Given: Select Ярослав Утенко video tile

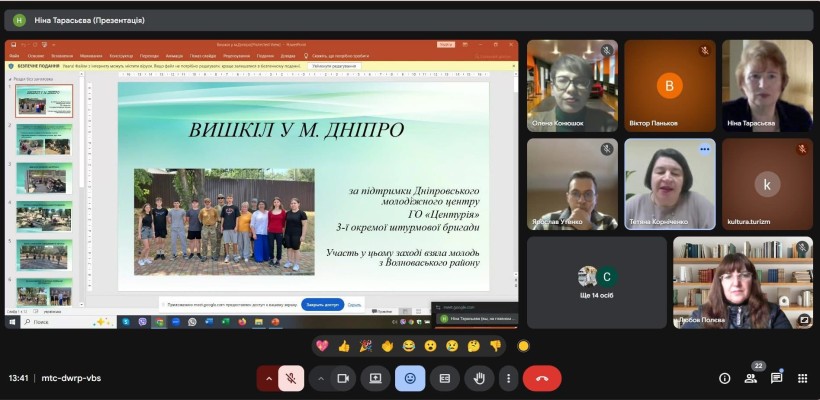Looking at the screenshot, I should (x=572, y=184).
